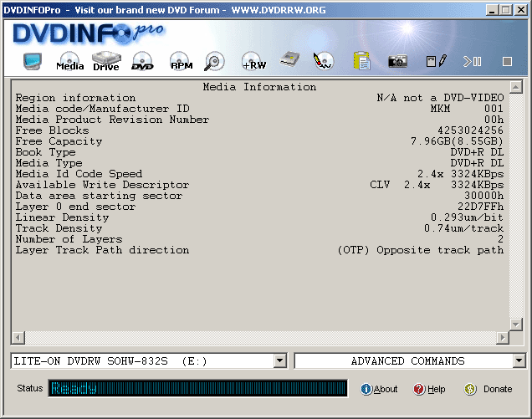Screen dimensions: 532x419
Task: Click the 'Free Capacity' row label
Action: point(59,141)
